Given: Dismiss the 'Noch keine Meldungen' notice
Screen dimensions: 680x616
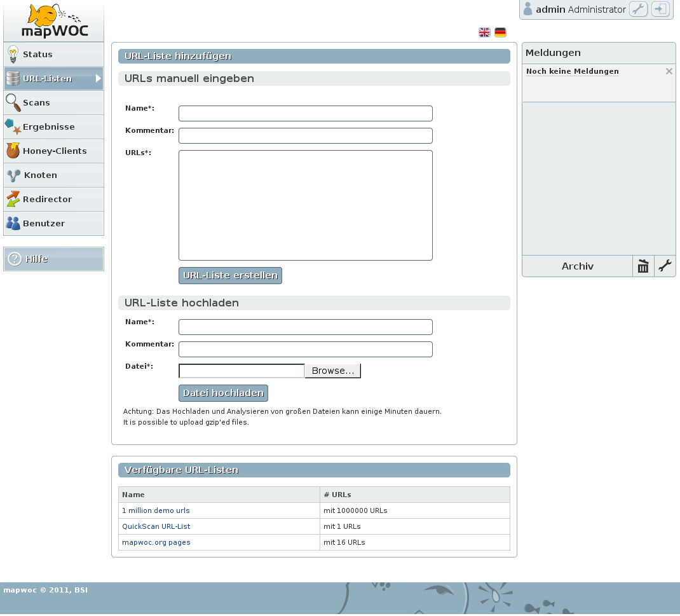Looking at the screenshot, I should (x=669, y=71).
